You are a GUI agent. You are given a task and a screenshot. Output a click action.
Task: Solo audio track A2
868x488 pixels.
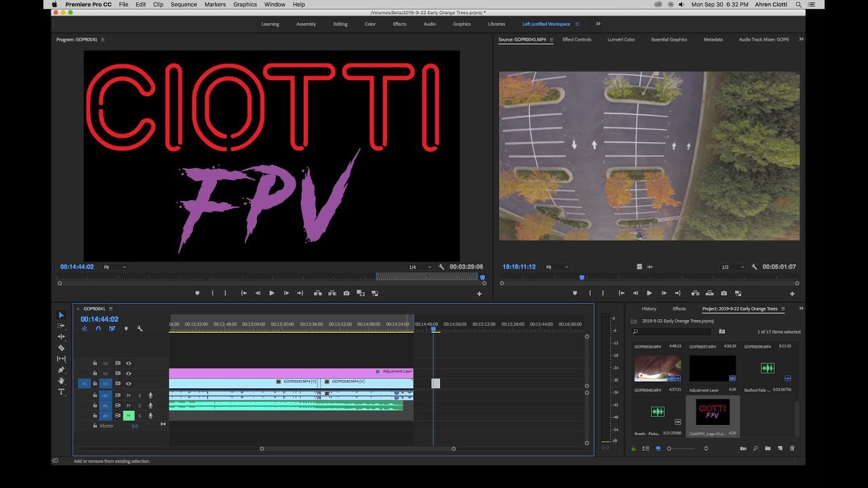[140, 405]
